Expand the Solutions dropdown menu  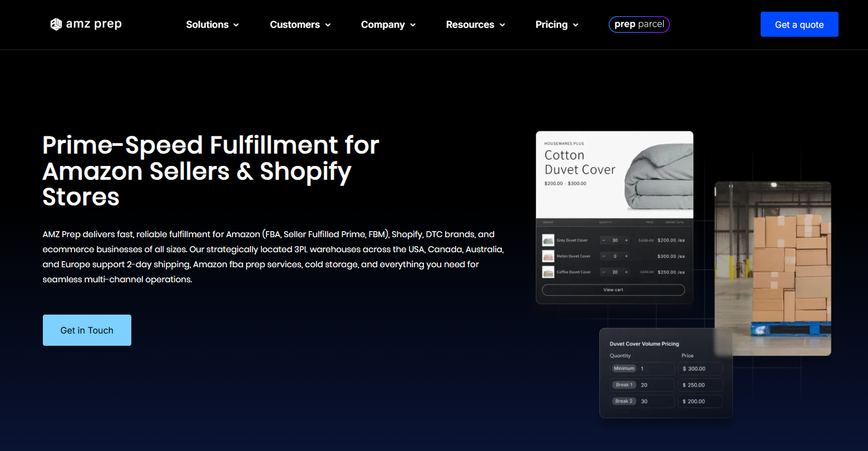[x=212, y=24]
